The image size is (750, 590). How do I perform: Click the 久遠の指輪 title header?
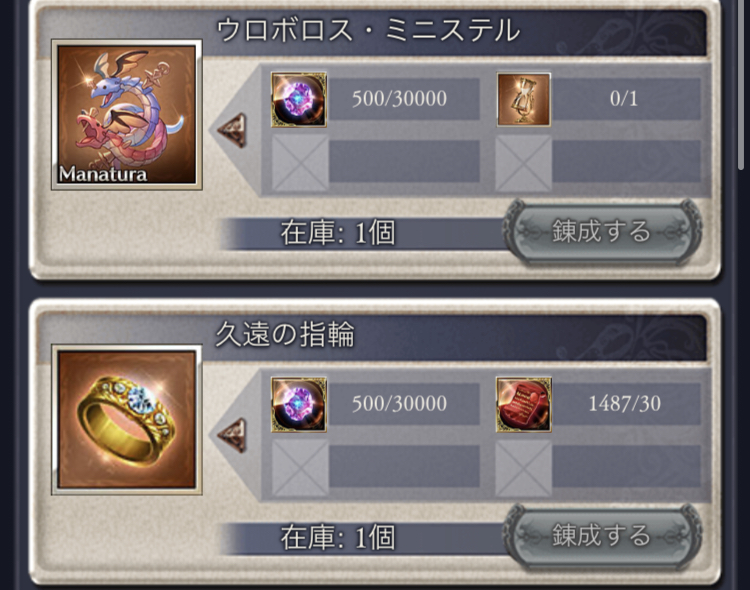point(285,334)
